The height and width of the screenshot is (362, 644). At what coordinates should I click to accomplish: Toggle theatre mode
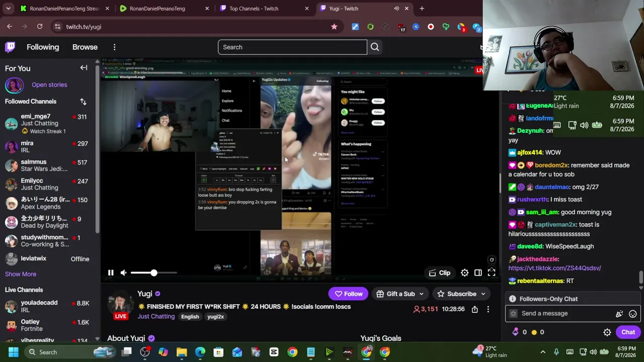point(478,273)
